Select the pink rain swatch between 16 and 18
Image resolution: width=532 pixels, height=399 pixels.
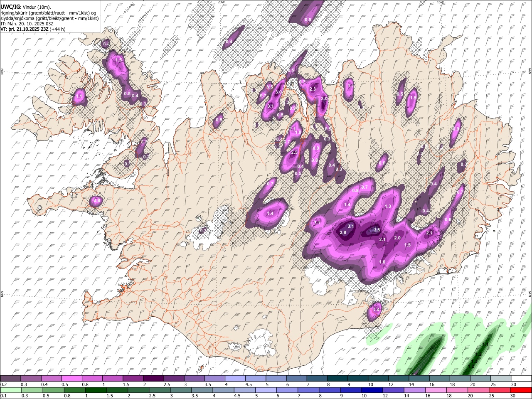click(x=436, y=390)
